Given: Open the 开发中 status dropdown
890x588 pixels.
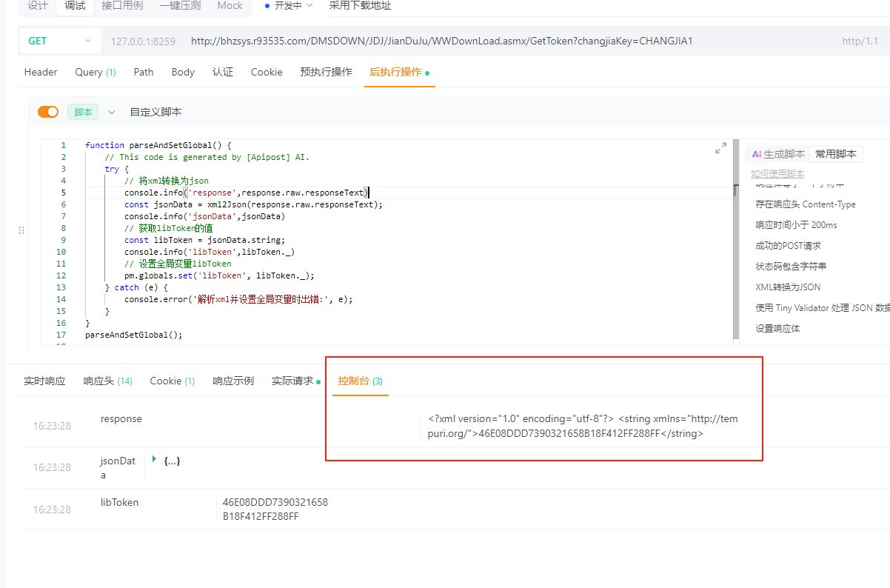Looking at the screenshot, I should (x=288, y=6).
